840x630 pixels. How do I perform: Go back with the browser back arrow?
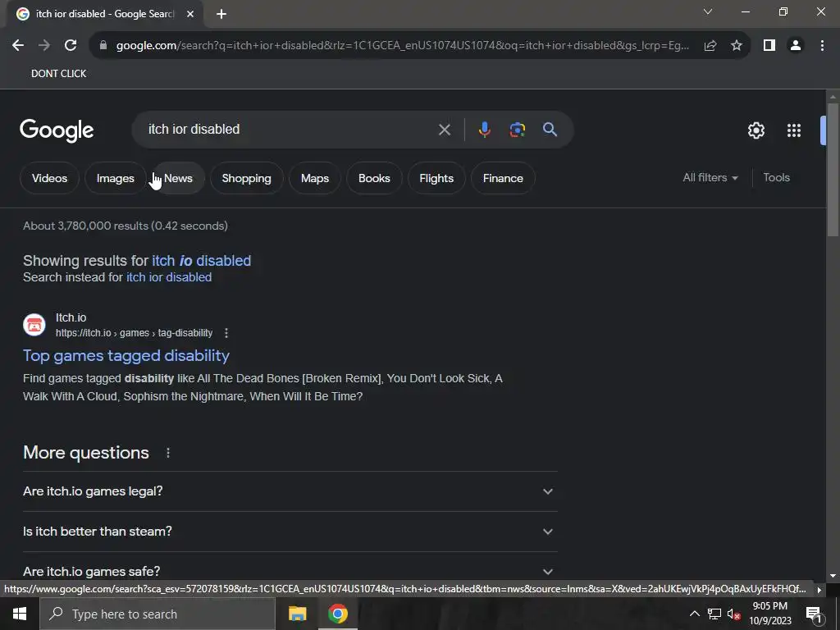click(18, 46)
